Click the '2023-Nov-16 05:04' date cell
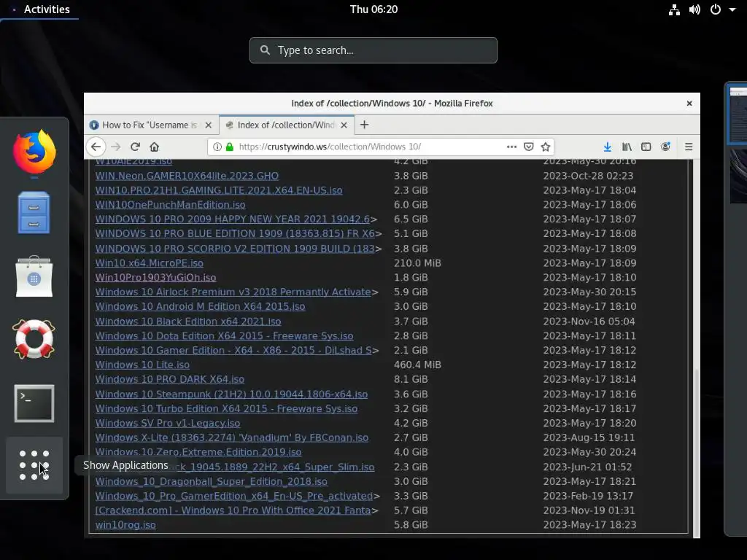 click(589, 322)
